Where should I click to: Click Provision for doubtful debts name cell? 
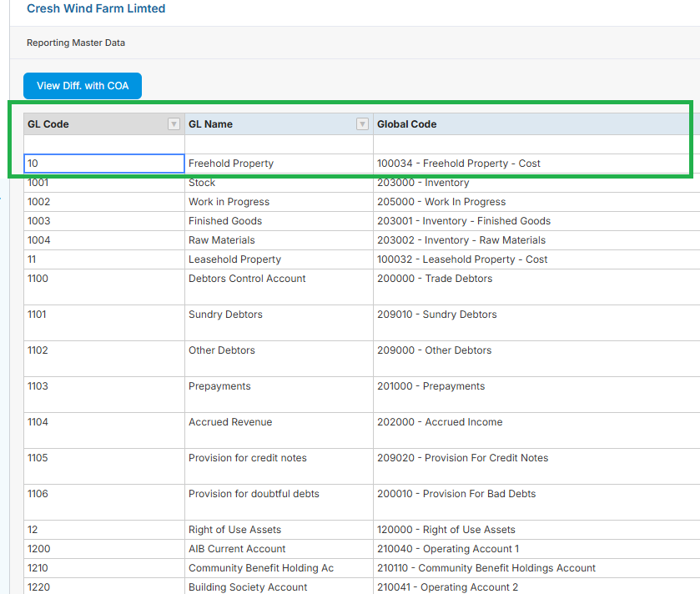click(279, 502)
